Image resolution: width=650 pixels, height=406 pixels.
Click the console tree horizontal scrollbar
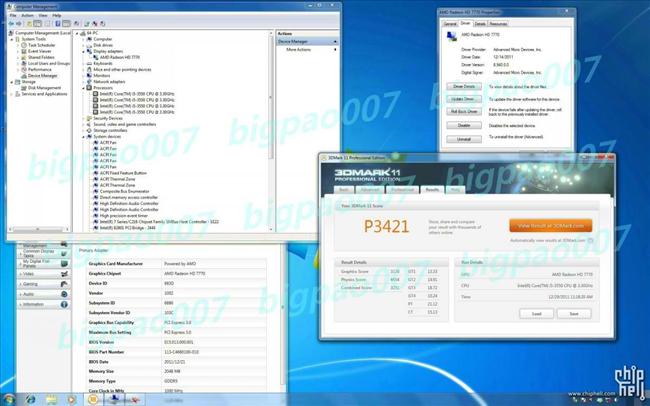(x=38, y=229)
